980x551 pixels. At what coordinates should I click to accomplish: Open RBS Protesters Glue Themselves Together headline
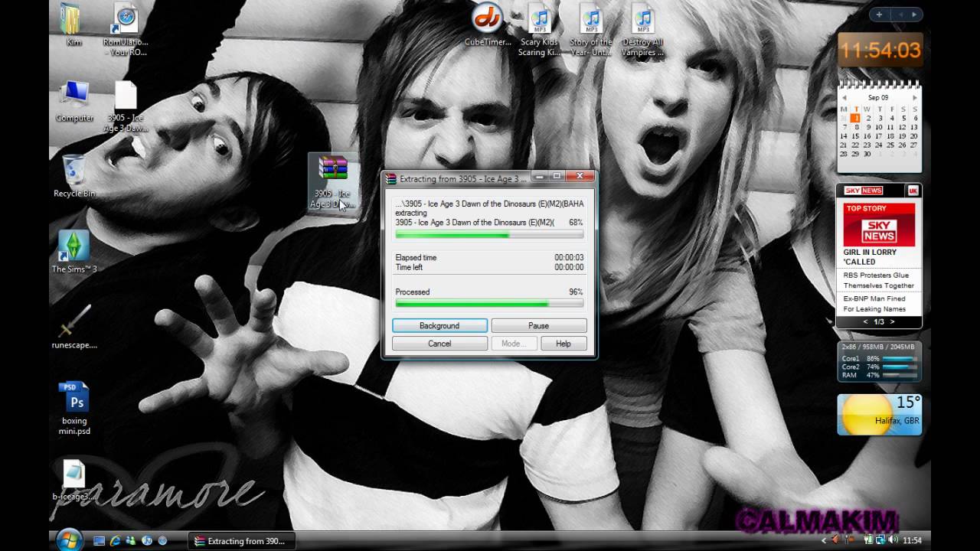point(879,280)
